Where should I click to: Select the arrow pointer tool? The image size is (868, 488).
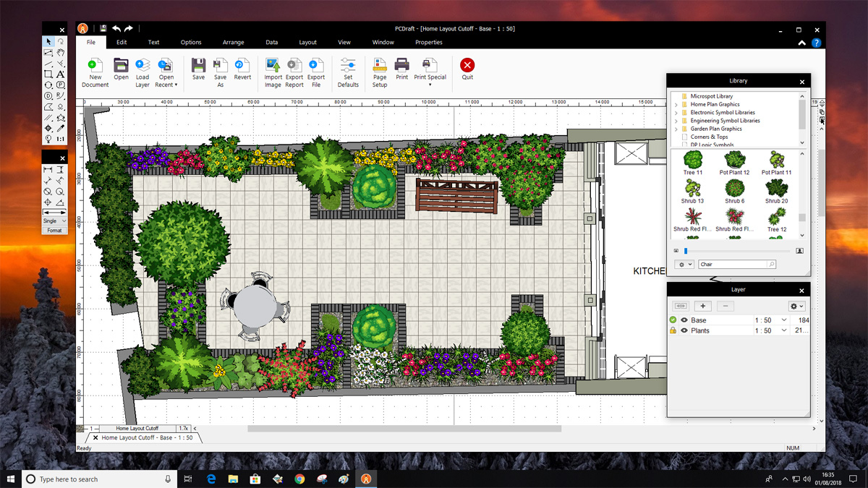coord(48,41)
